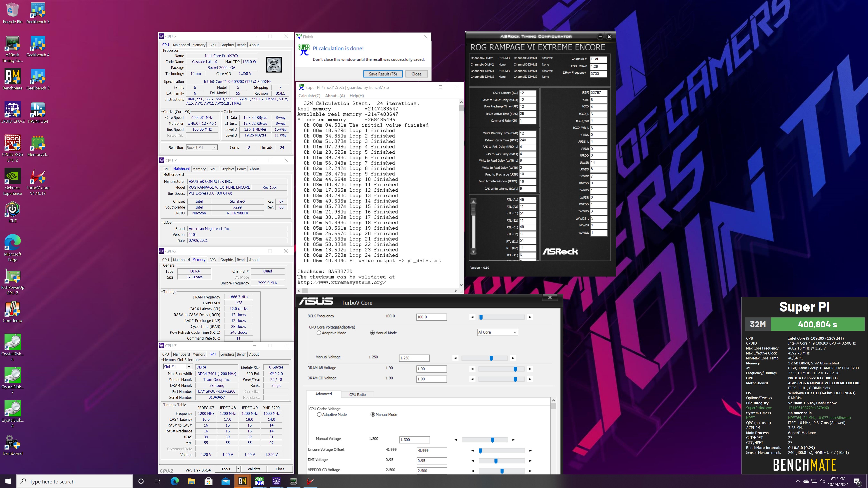This screenshot has height=488, width=868.
Task: Click scroll up arrow in ASRock RTL list
Action: pos(473,201)
